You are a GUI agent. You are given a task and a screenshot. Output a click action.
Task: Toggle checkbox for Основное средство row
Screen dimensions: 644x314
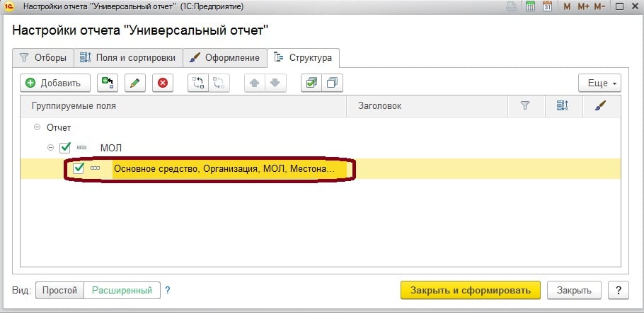point(79,168)
